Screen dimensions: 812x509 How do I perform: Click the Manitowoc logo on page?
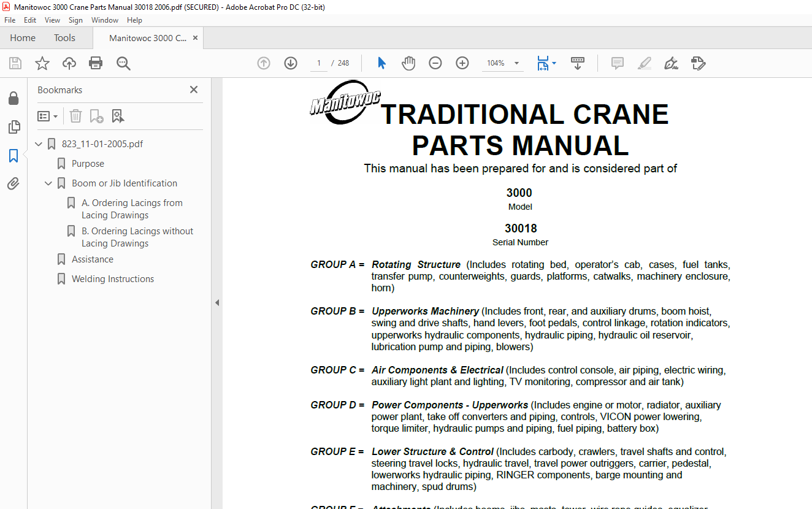pyautogui.click(x=345, y=102)
